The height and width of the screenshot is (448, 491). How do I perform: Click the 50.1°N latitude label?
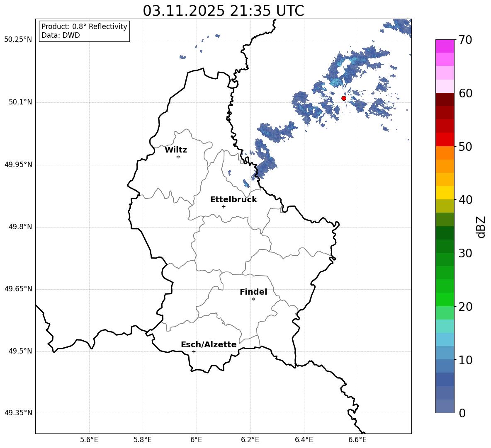[20, 102]
